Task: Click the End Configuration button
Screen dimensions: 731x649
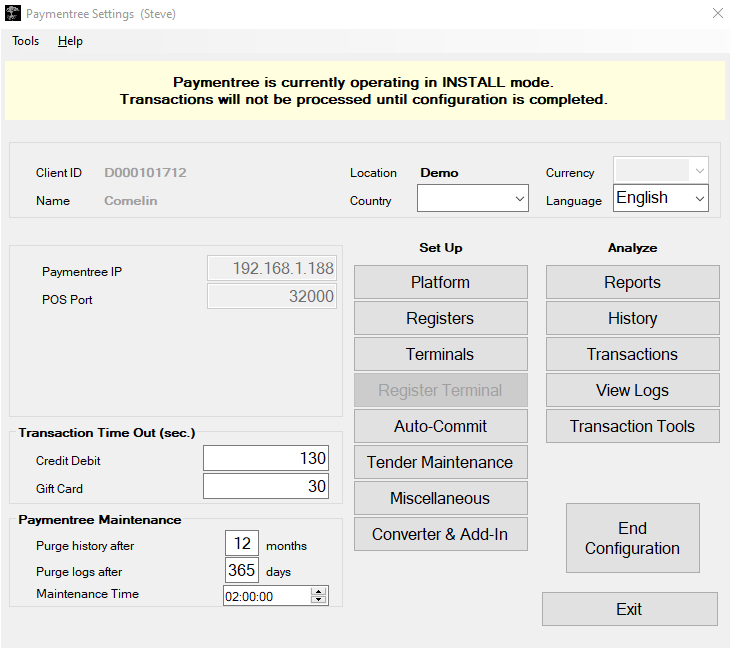Action: click(x=633, y=538)
